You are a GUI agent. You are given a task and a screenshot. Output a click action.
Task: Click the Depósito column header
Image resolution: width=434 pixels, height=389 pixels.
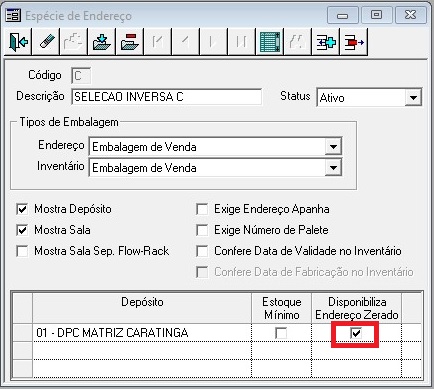coord(142,308)
